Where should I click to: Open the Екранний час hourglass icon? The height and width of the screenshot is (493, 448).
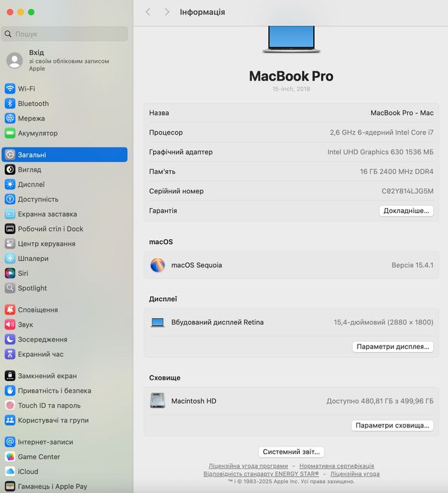[x=10, y=354]
